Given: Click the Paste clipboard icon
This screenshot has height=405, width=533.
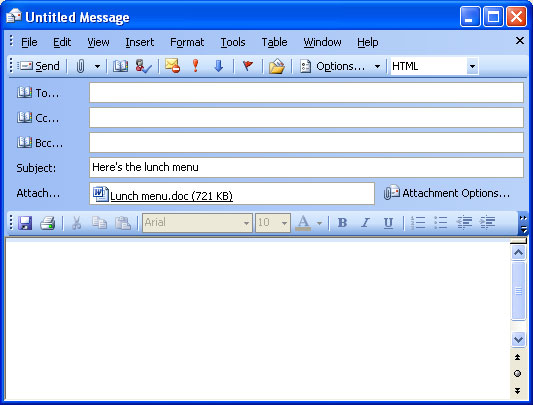Looking at the screenshot, I should 123,223.
